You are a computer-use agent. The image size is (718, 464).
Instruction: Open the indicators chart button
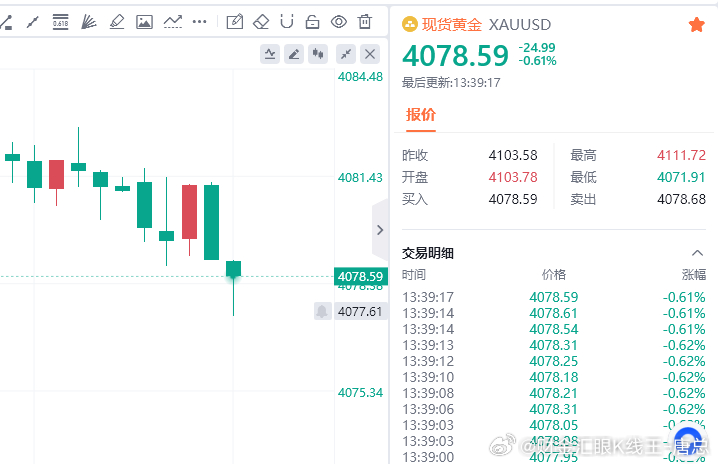[x=270, y=55]
